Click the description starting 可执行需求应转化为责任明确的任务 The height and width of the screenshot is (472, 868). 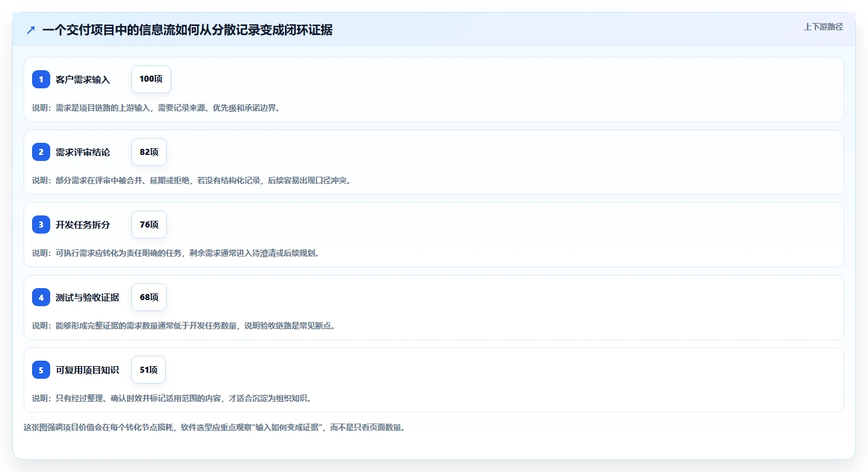(x=176, y=253)
